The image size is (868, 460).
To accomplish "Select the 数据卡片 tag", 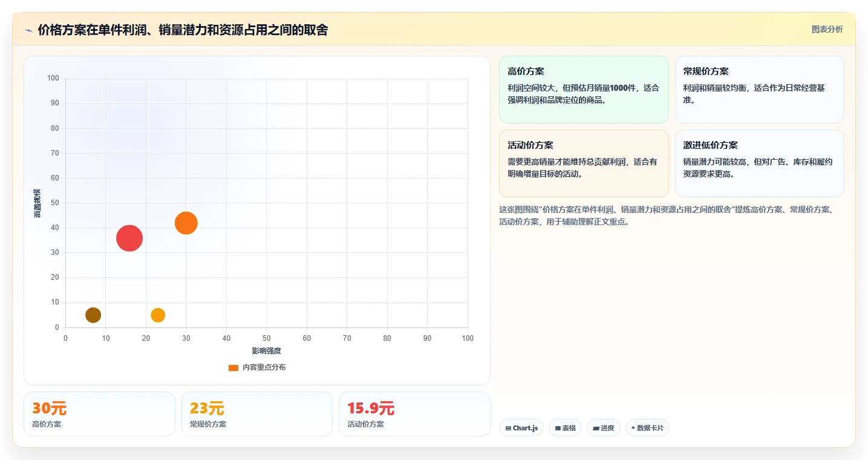I will (x=647, y=428).
